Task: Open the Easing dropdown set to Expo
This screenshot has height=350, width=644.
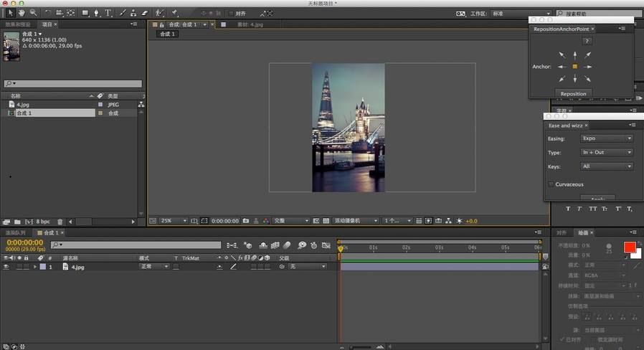Action: click(x=607, y=138)
